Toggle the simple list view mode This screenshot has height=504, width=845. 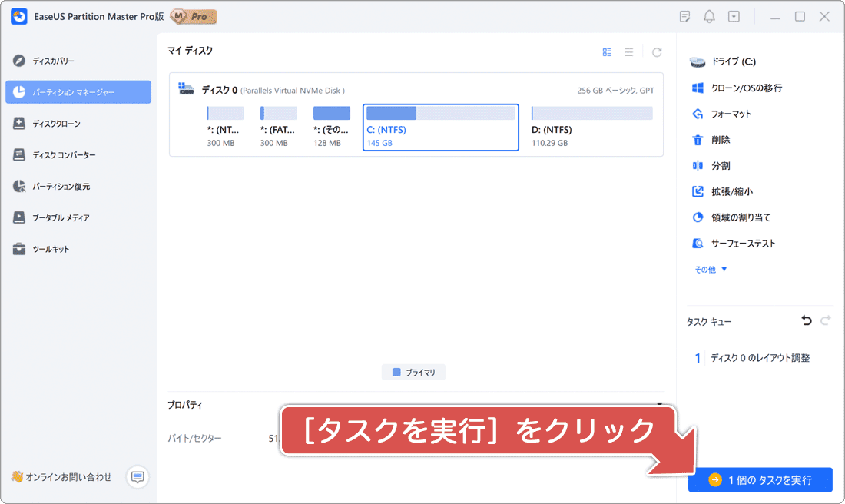628,51
